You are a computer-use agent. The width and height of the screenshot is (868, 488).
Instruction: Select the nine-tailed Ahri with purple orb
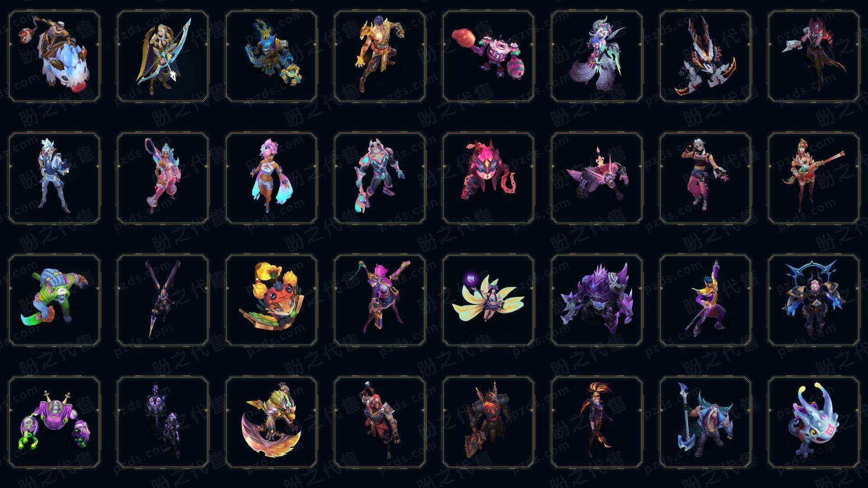[488, 300]
